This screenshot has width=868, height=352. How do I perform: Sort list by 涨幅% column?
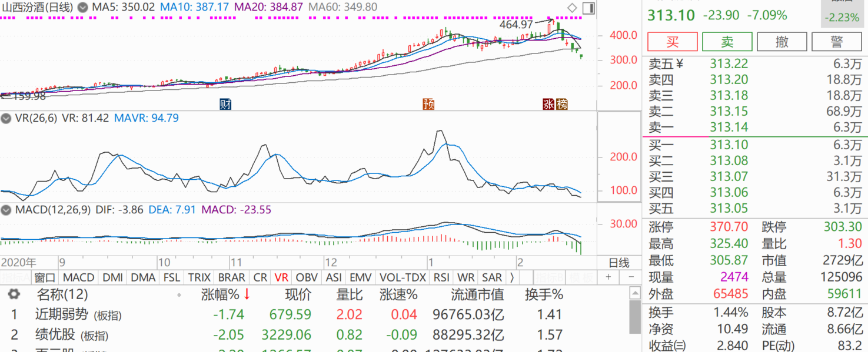coord(225,294)
